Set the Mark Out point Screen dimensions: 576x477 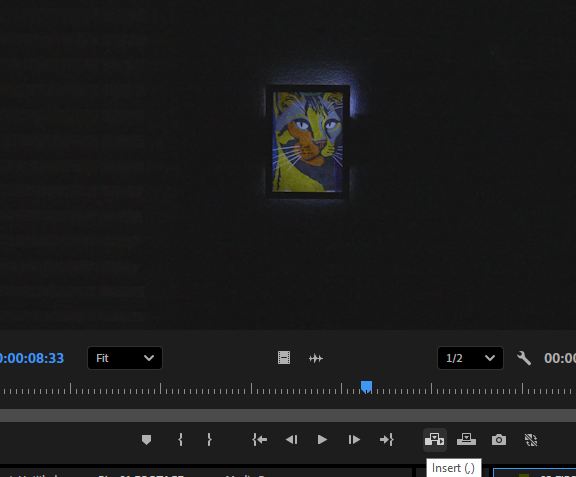click(x=209, y=440)
